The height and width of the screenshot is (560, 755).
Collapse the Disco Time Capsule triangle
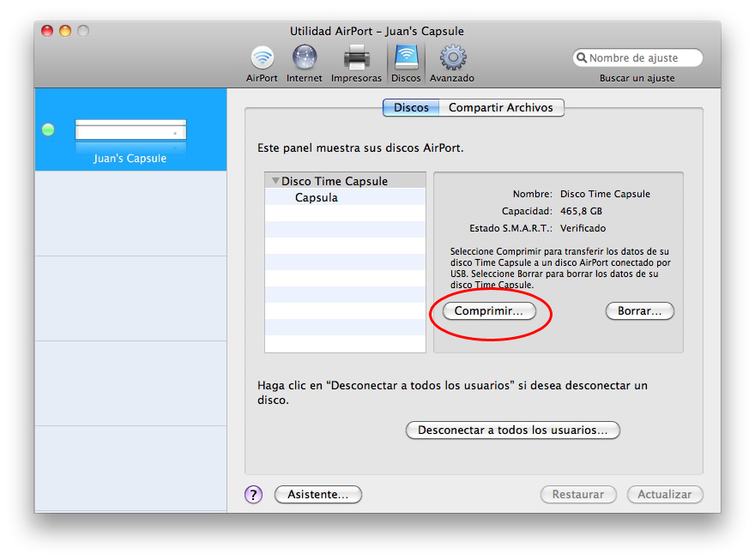[x=275, y=181]
